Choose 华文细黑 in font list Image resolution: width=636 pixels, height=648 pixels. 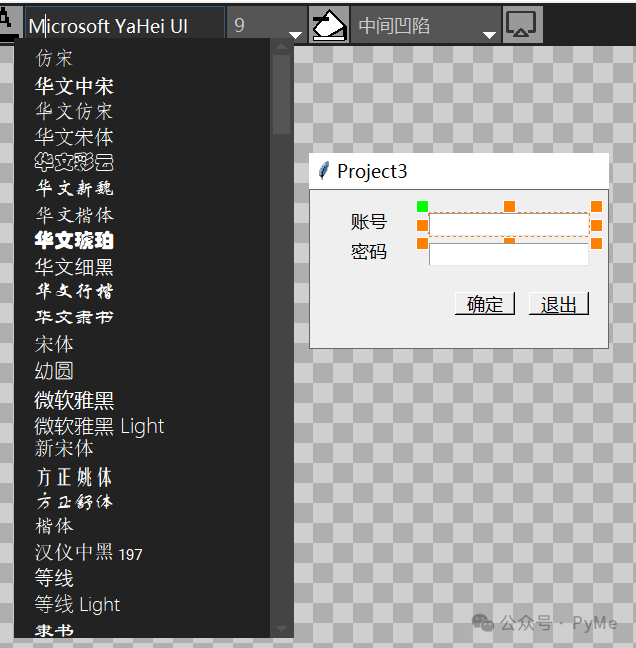(x=74, y=267)
